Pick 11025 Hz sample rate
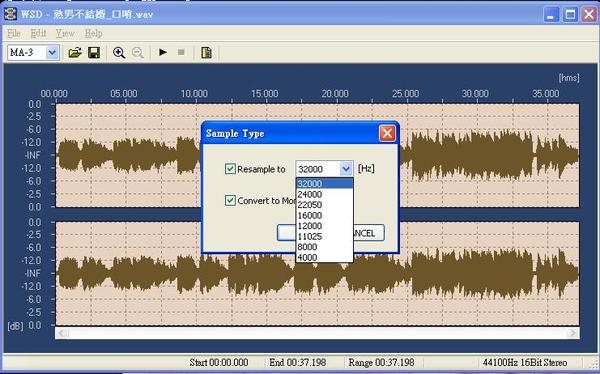This screenshot has height=374, width=600. [324, 236]
